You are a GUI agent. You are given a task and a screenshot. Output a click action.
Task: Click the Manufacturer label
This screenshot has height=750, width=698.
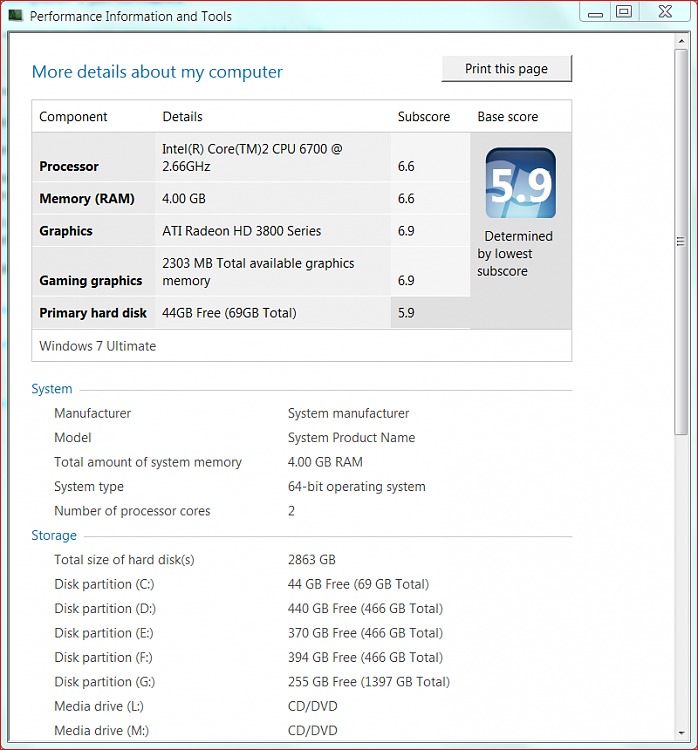[92, 413]
